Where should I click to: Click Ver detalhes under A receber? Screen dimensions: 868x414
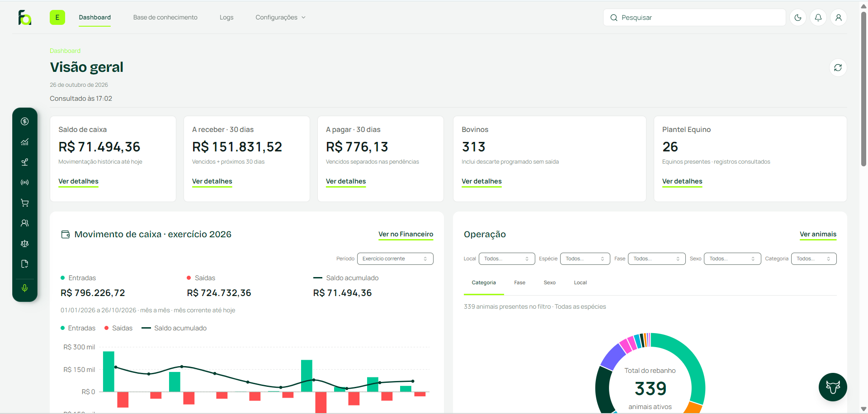click(x=212, y=182)
